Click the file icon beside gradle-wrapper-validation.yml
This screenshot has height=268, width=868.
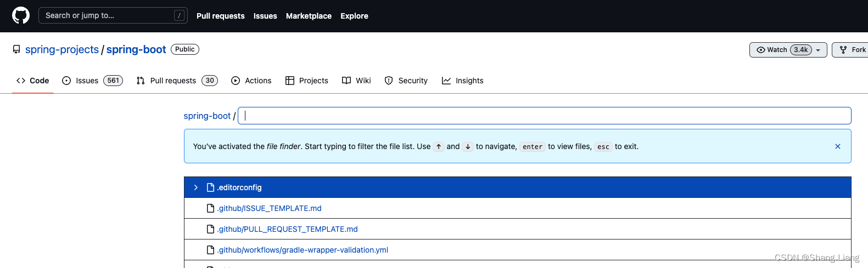click(x=210, y=250)
